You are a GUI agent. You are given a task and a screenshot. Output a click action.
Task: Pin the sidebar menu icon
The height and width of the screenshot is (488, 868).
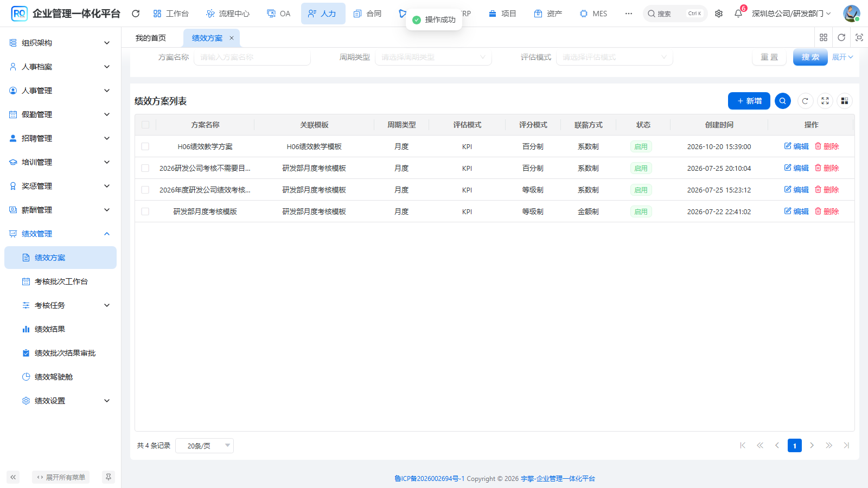tap(108, 477)
